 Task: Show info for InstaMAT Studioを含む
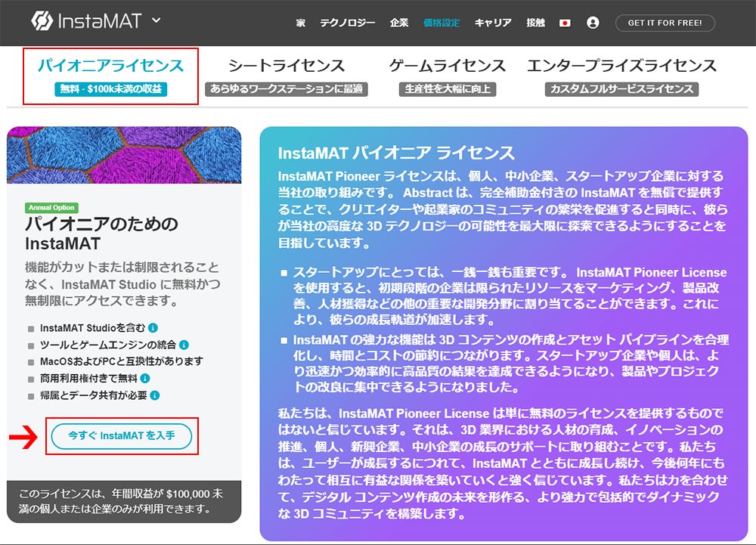tap(153, 328)
